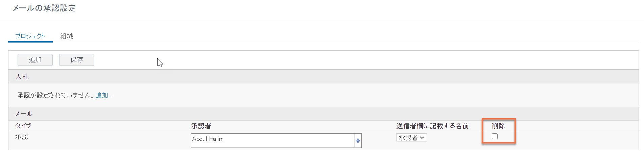Click the メールの承認設定 page title
644x158 pixels.
[x=44, y=8]
